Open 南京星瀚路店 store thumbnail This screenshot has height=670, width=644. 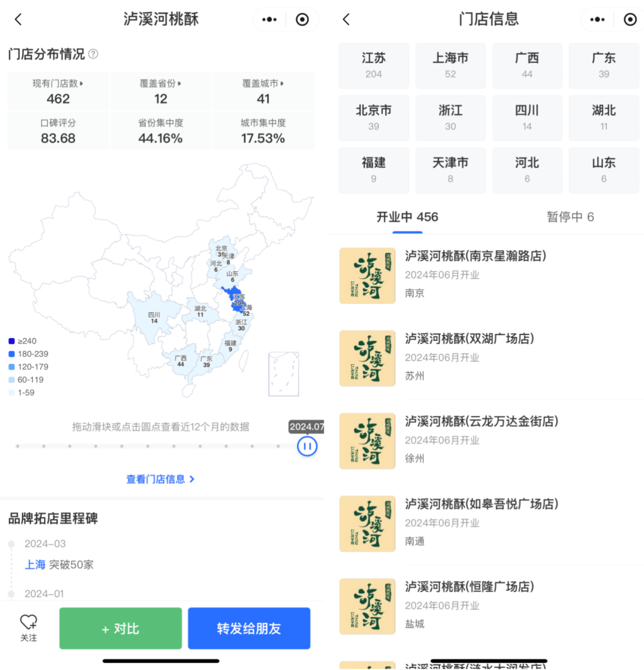[x=367, y=275]
